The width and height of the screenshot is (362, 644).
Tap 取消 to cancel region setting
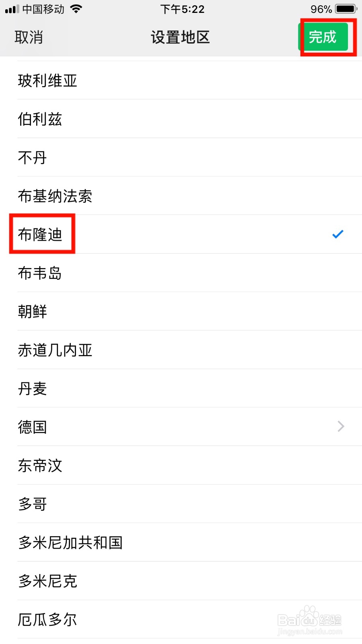pyautogui.click(x=29, y=37)
